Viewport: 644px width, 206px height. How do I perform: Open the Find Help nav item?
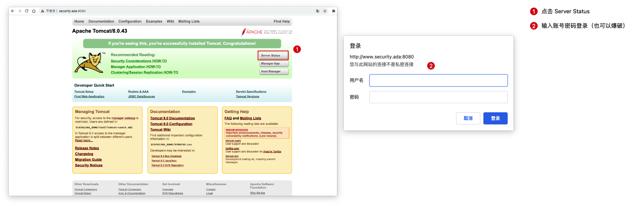(x=282, y=22)
